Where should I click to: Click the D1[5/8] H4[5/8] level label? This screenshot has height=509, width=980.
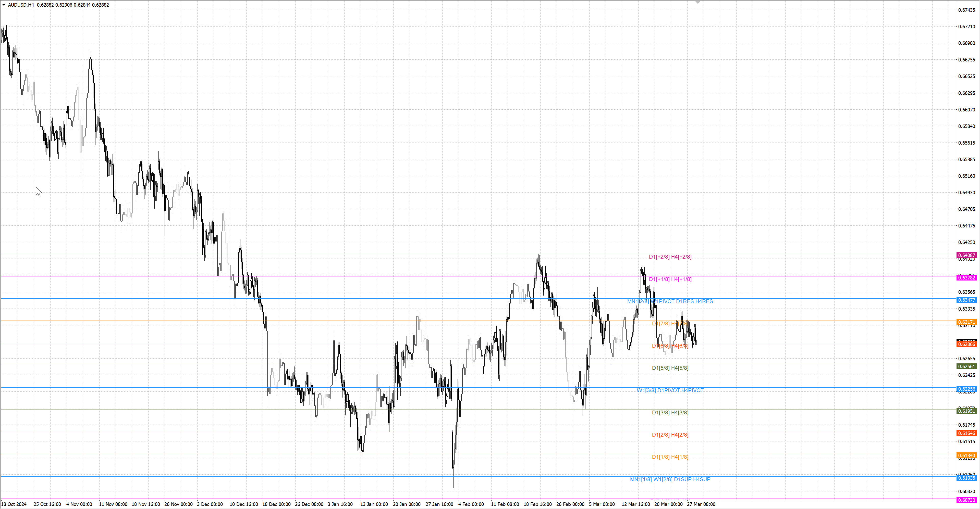click(670, 368)
